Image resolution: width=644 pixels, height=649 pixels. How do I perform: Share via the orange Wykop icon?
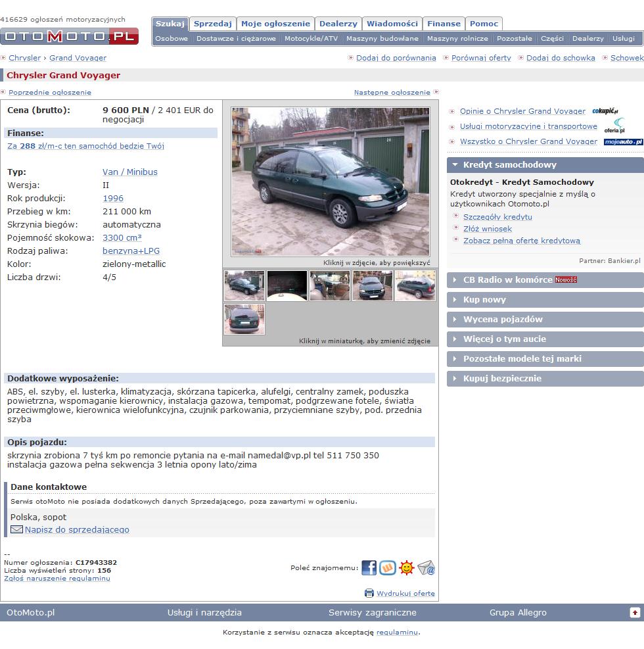pos(388,567)
